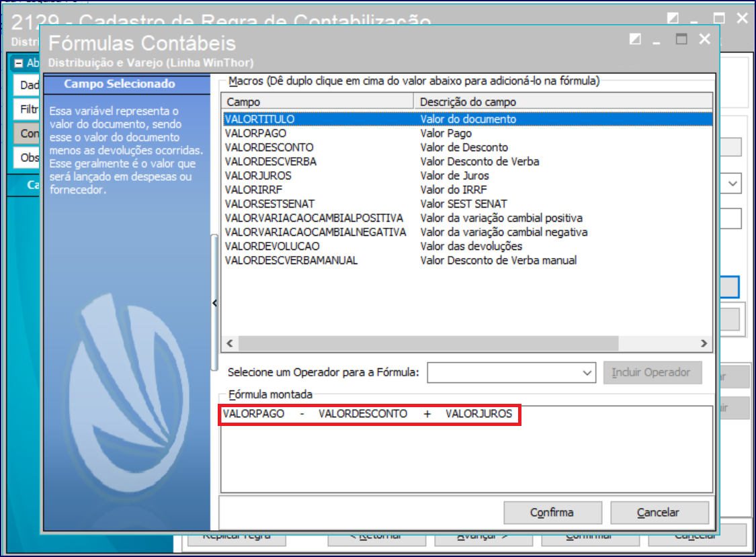756x557 pixels.
Task: Select the VALORDESCVERBAMANUAL row
Action: coord(467,261)
